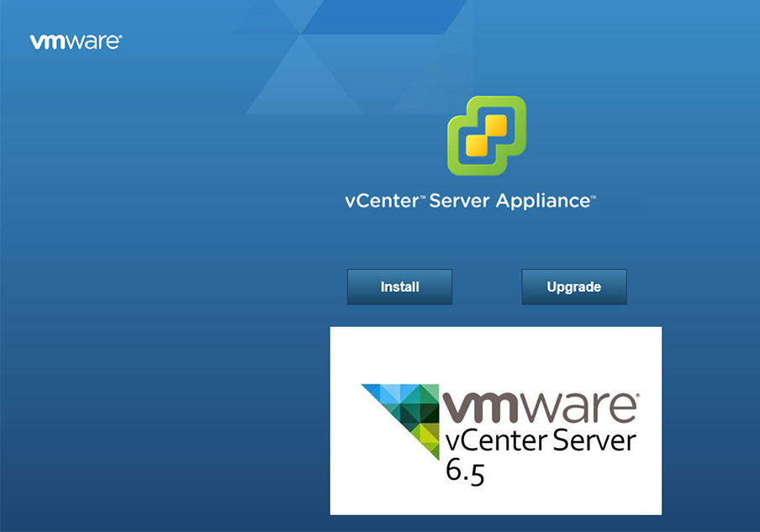
Task: Click the trademark symbol after Appliance
Action: [595, 195]
